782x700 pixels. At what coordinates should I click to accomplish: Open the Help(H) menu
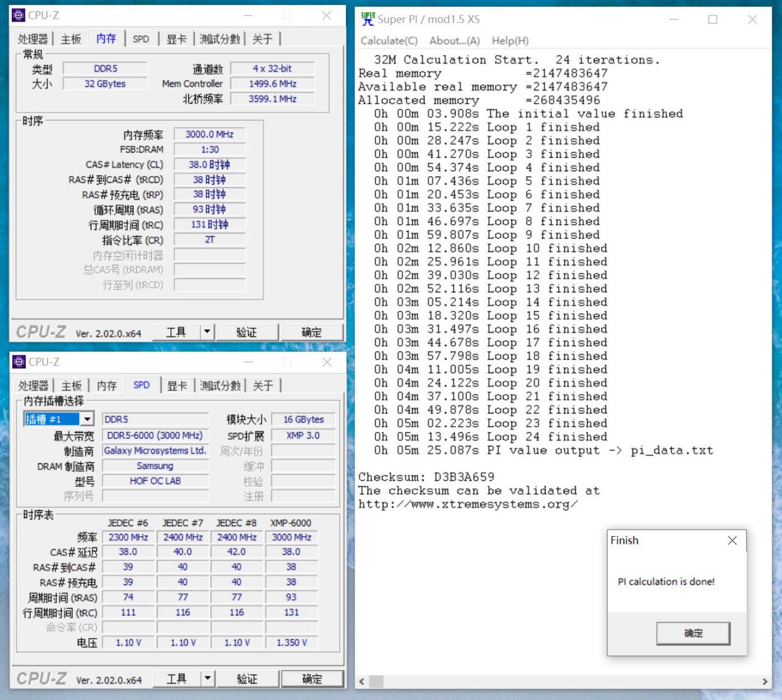click(x=510, y=41)
